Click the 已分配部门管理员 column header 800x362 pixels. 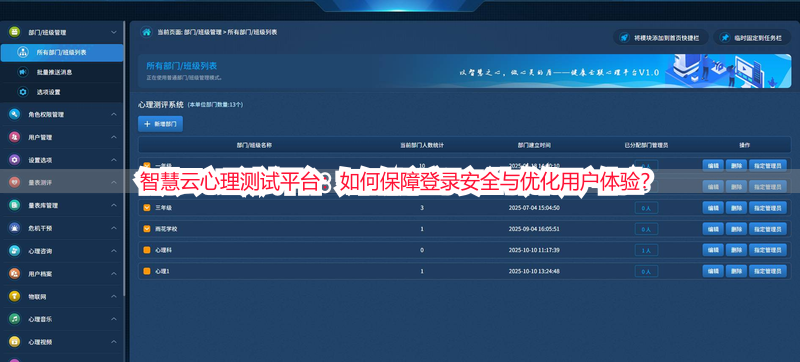pyautogui.click(x=646, y=145)
